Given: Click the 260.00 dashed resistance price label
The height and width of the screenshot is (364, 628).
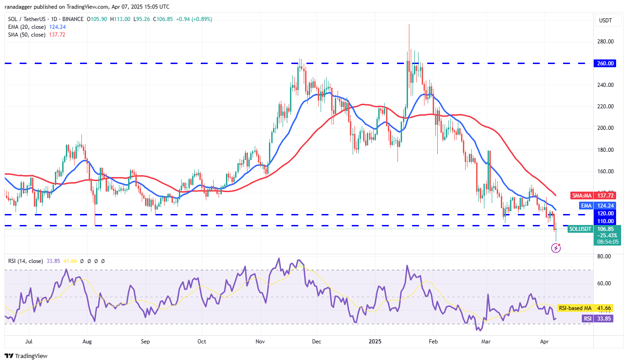Looking at the screenshot, I should click(x=605, y=64).
